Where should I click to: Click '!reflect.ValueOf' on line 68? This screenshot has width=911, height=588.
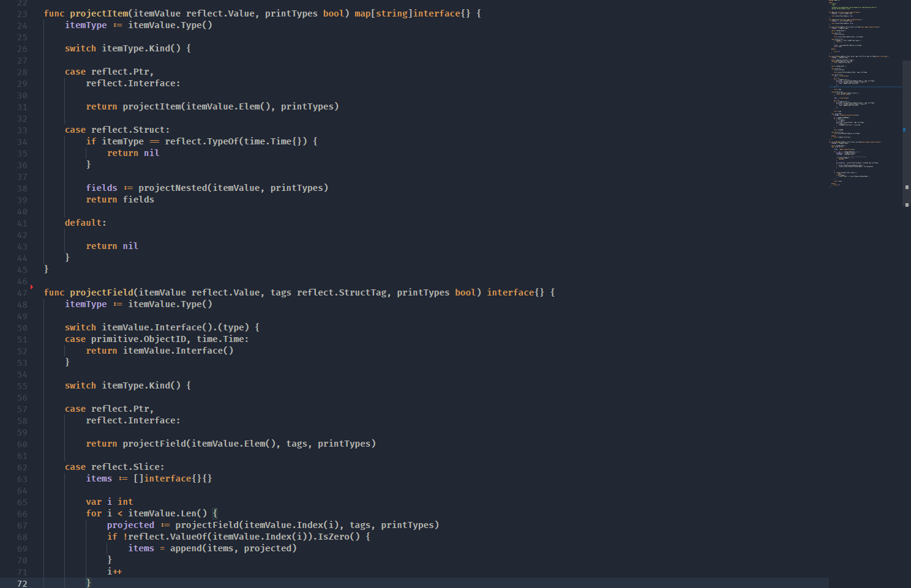[x=165, y=537]
